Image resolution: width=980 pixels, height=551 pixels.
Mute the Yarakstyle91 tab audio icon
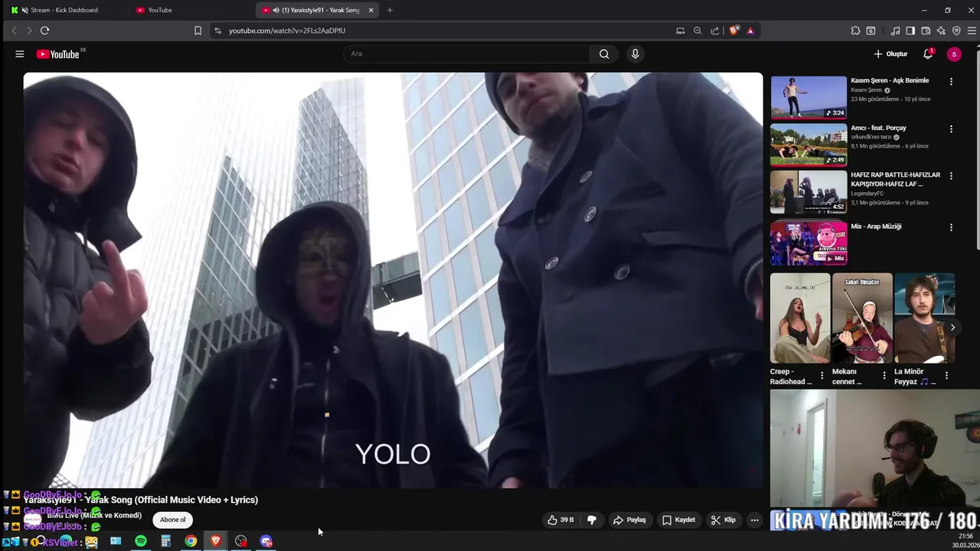(276, 10)
